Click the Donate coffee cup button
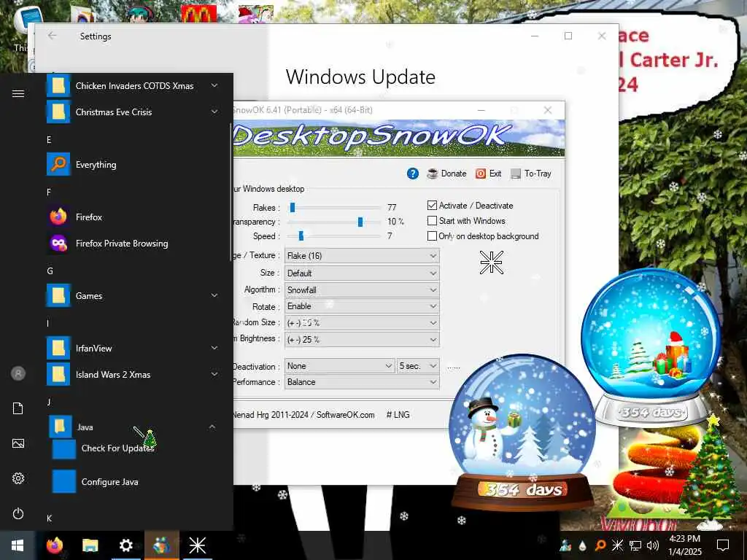The image size is (747, 560). [x=446, y=174]
